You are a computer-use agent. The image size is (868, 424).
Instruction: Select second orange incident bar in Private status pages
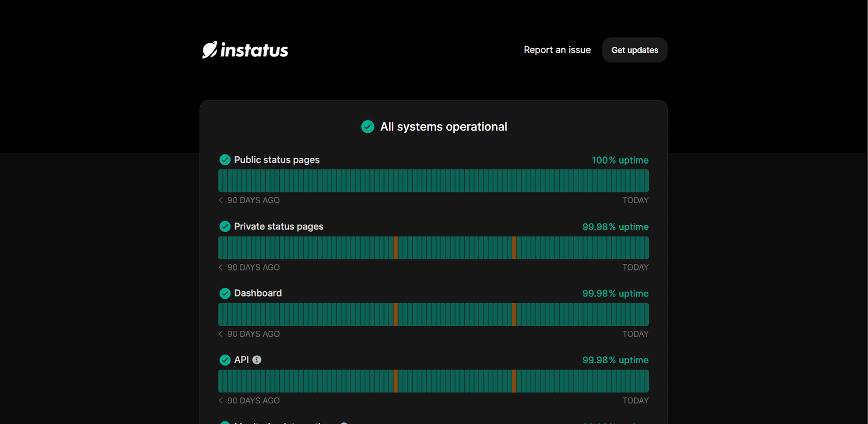[x=514, y=248]
